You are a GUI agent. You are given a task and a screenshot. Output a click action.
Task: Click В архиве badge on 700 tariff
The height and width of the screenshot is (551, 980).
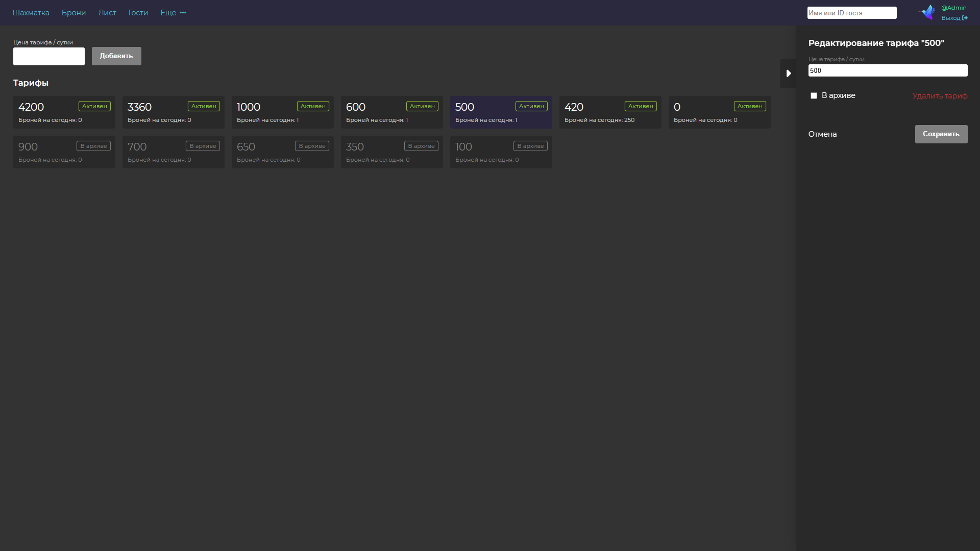tap(203, 146)
